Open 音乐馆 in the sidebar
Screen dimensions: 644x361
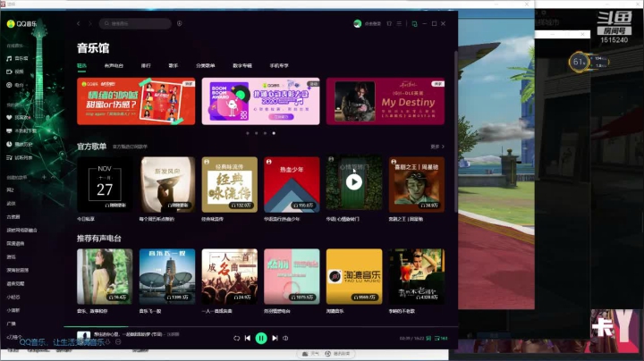[x=17, y=58]
